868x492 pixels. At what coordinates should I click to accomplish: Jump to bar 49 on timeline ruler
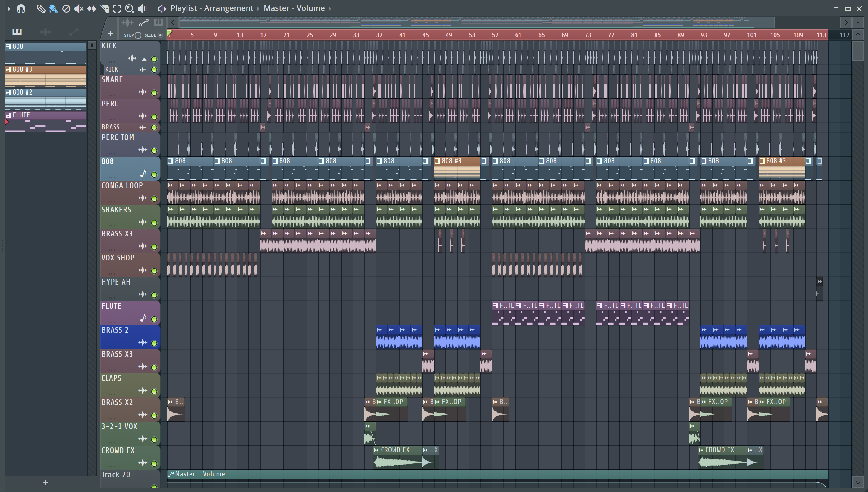click(449, 35)
